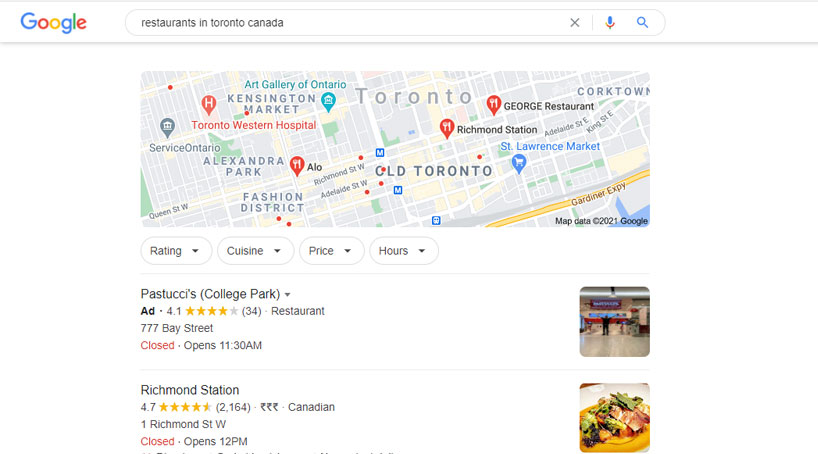The width and height of the screenshot is (818, 454).
Task: Open the Richmond Station listing
Action: pos(190,390)
